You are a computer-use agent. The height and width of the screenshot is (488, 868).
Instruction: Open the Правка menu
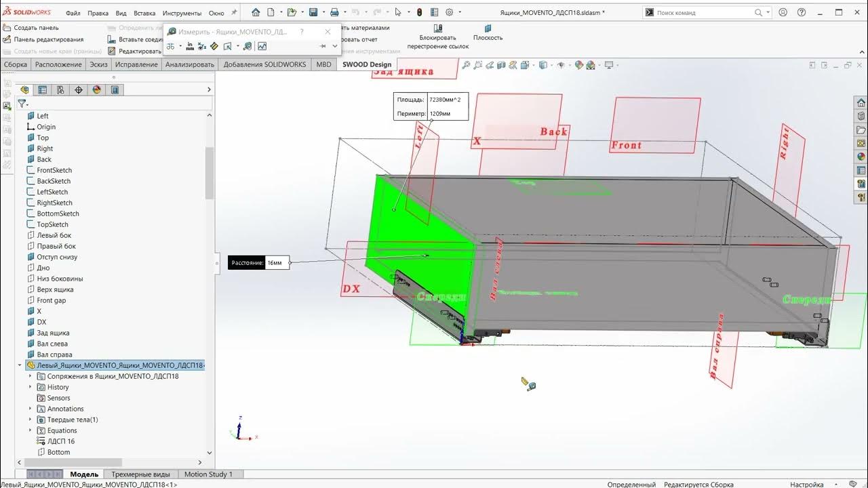pos(98,13)
